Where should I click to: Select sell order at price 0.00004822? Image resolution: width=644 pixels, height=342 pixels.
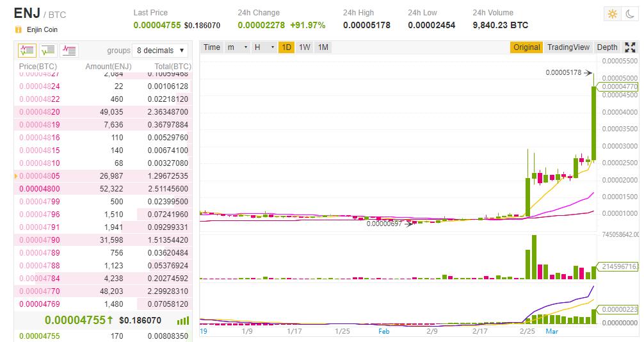coord(103,99)
